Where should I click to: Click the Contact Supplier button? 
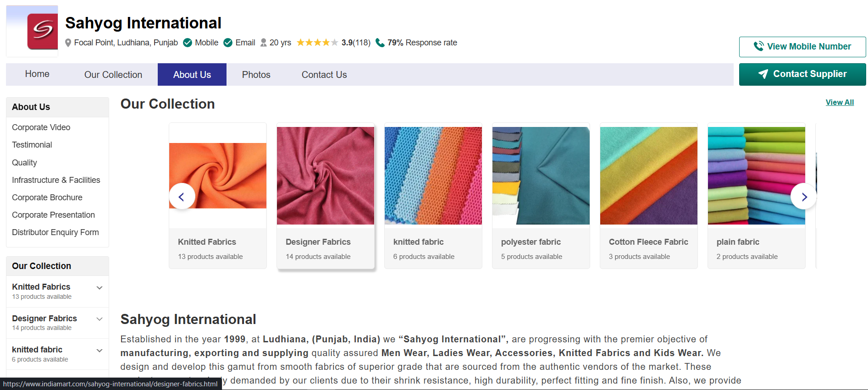pos(802,74)
